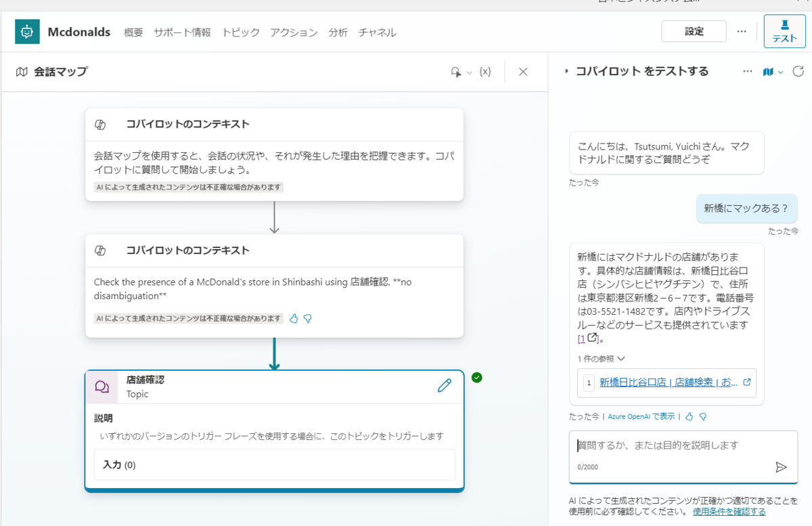The height and width of the screenshot is (526, 812).
Task: Select the 入力 (0) row
Action: [274, 464]
